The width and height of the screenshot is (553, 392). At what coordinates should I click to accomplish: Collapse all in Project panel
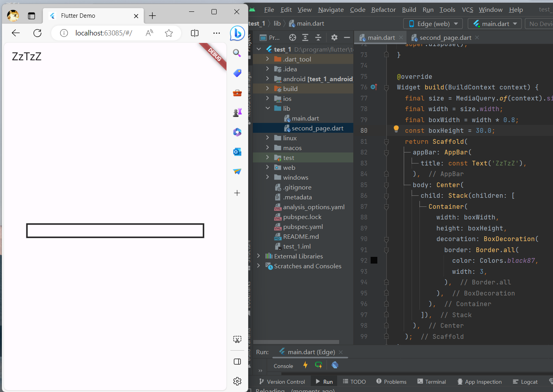[318, 37]
